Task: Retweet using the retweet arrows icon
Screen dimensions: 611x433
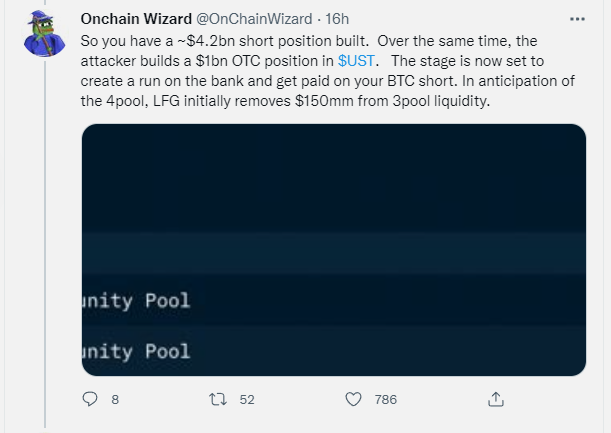Action: 213,399
